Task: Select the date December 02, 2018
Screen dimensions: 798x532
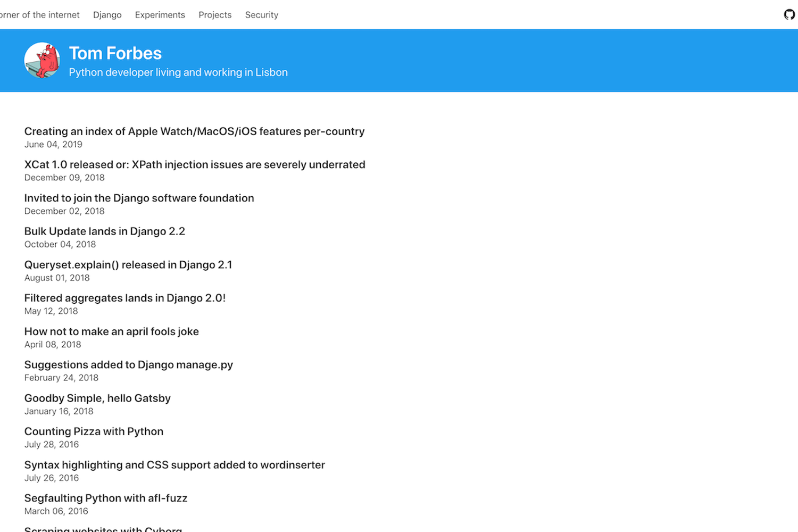Action: tap(64, 211)
